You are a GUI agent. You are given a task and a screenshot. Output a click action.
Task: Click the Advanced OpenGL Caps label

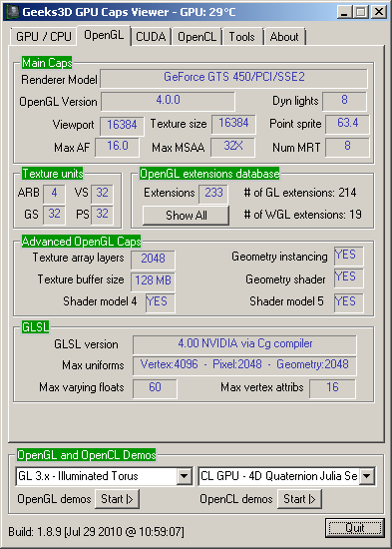point(81,242)
